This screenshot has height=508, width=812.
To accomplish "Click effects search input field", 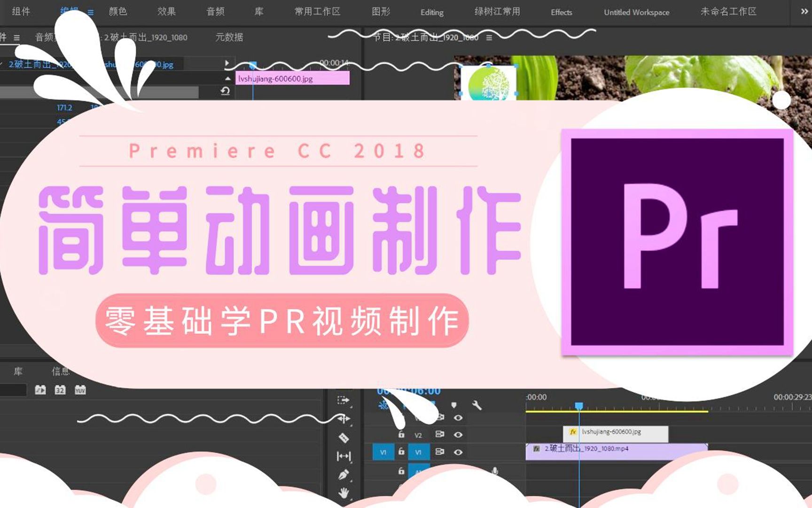I will pyautogui.click(x=13, y=390).
